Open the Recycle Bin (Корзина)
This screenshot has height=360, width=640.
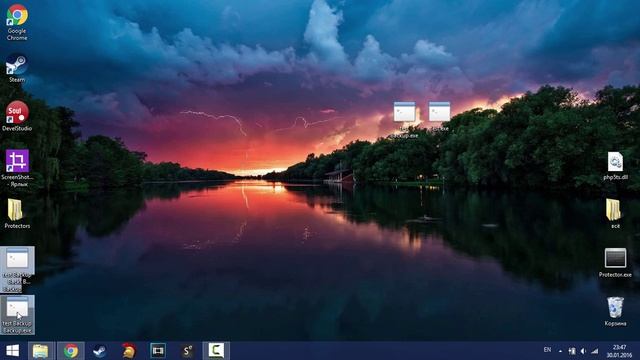pyautogui.click(x=615, y=311)
